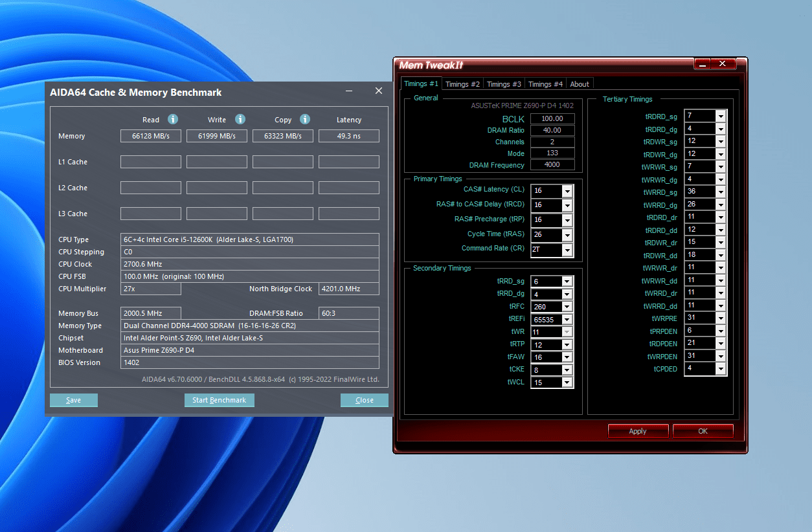Viewport: 812px width, 532px height.
Task: Click Memory Read value 66128 MB/s
Action: (151, 136)
